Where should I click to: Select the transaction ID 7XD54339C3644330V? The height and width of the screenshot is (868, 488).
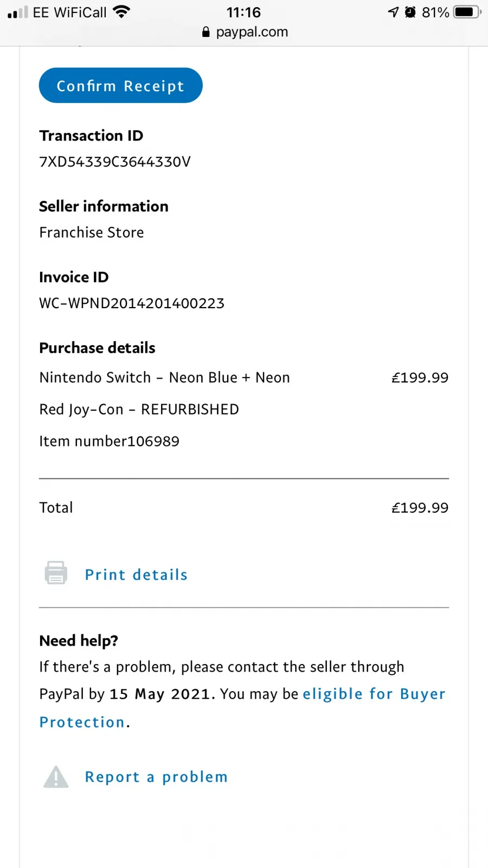pos(115,162)
